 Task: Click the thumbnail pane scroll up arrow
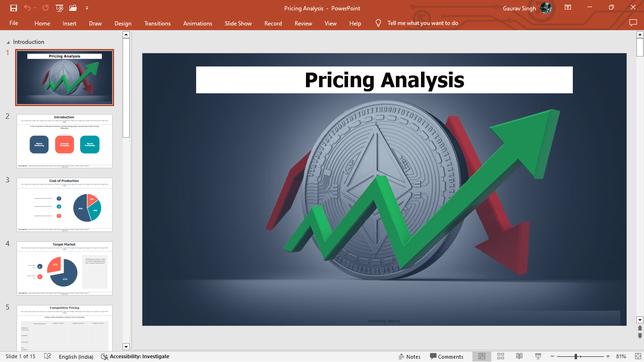[x=126, y=34]
